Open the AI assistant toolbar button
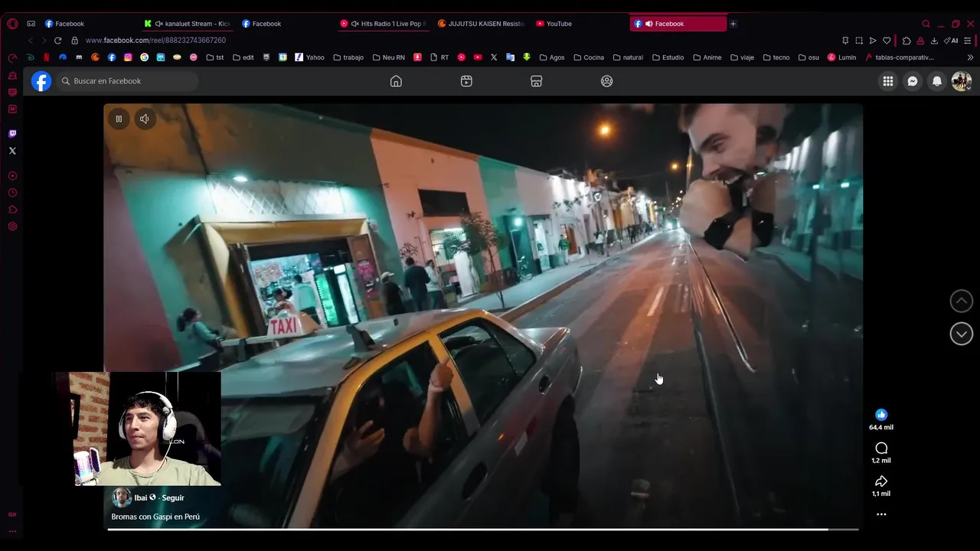 (x=951, y=41)
